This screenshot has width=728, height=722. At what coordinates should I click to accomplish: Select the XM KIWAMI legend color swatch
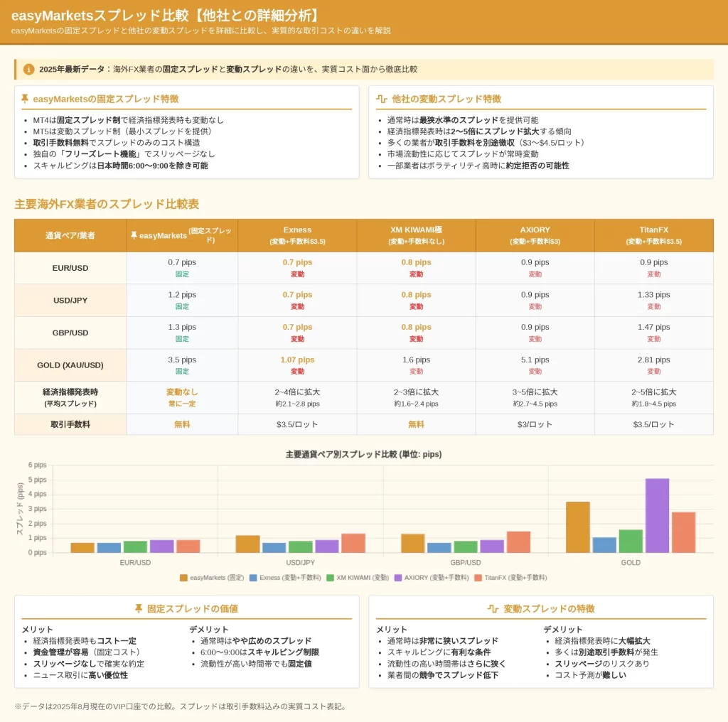330,578
